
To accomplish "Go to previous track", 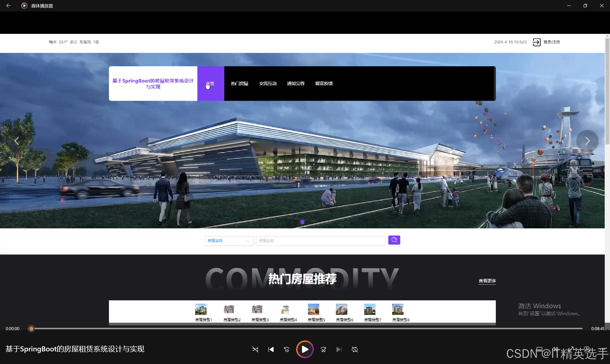I will point(271,349).
